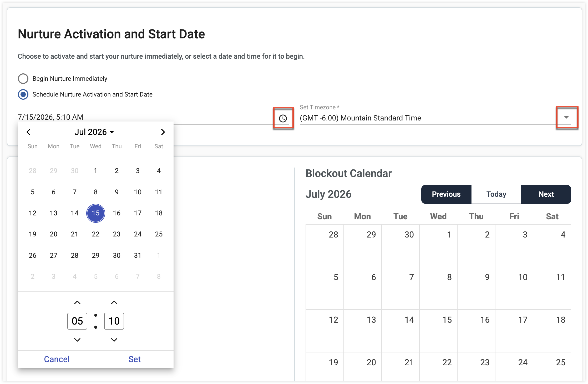Screen dimensions: 588x384
Task: Click the minute input showing 10
Action: point(114,321)
